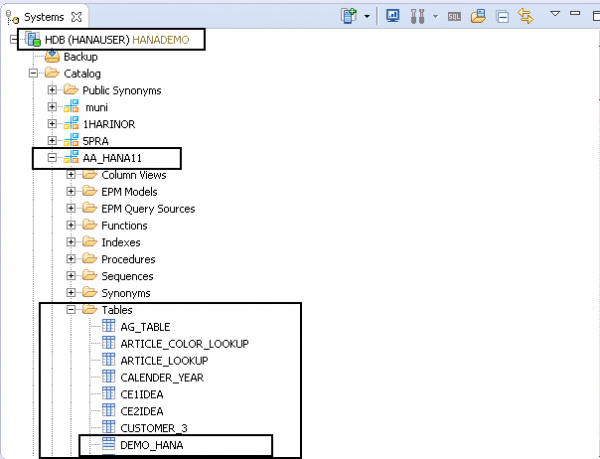Screen dimensions: 600x459
Task: Expand the Procedures folder
Action: [71, 259]
